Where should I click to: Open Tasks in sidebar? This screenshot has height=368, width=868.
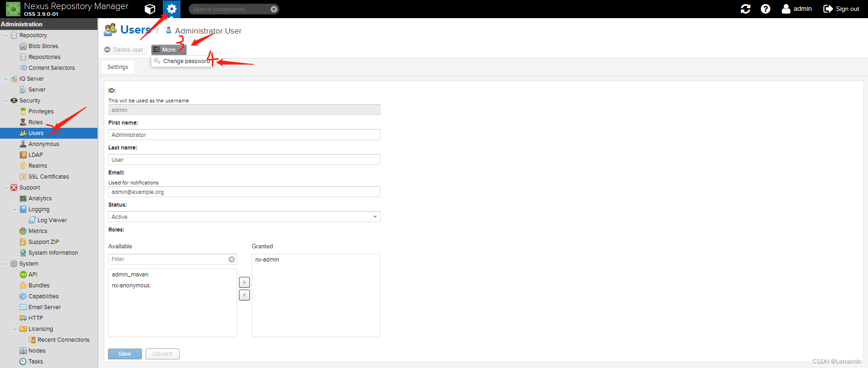[35, 362]
